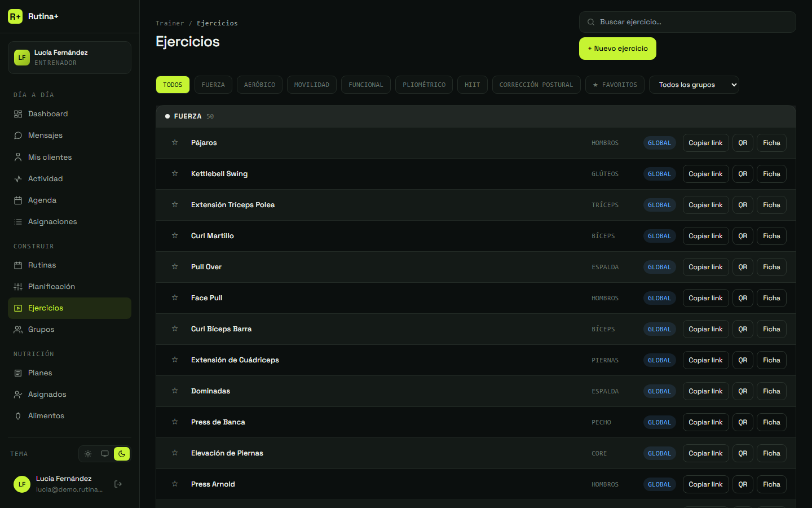Copy link for Press Arnold
The image size is (812, 508).
pos(705,484)
